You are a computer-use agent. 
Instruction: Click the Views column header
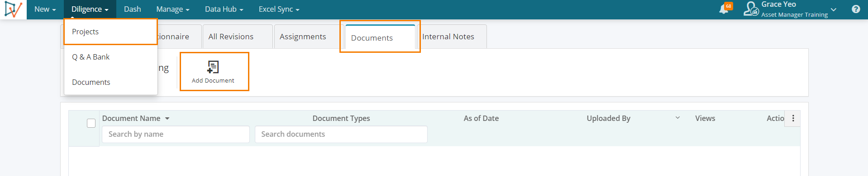[x=705, y=118]
